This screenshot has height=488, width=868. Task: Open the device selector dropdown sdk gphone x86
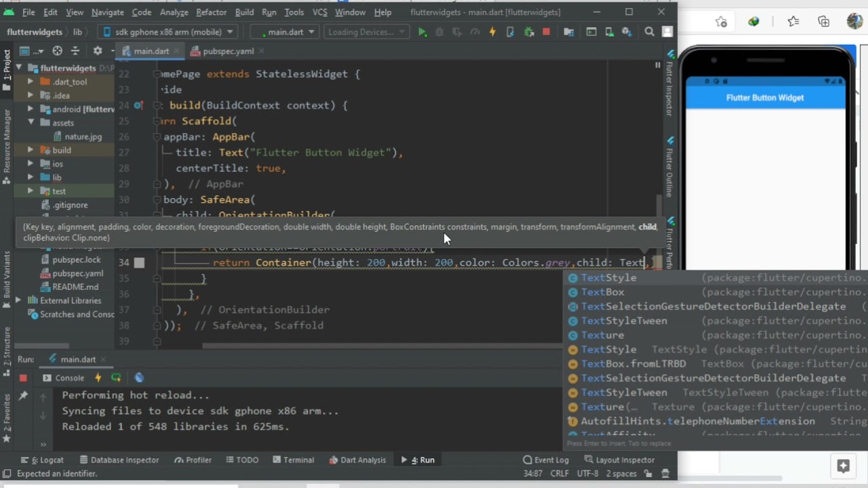click(x=167, y=32)
